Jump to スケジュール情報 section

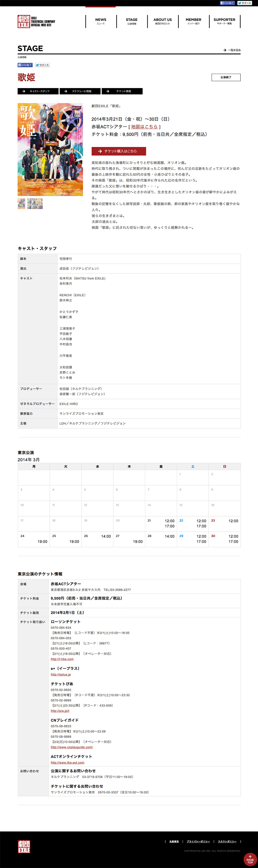point(80,91)
